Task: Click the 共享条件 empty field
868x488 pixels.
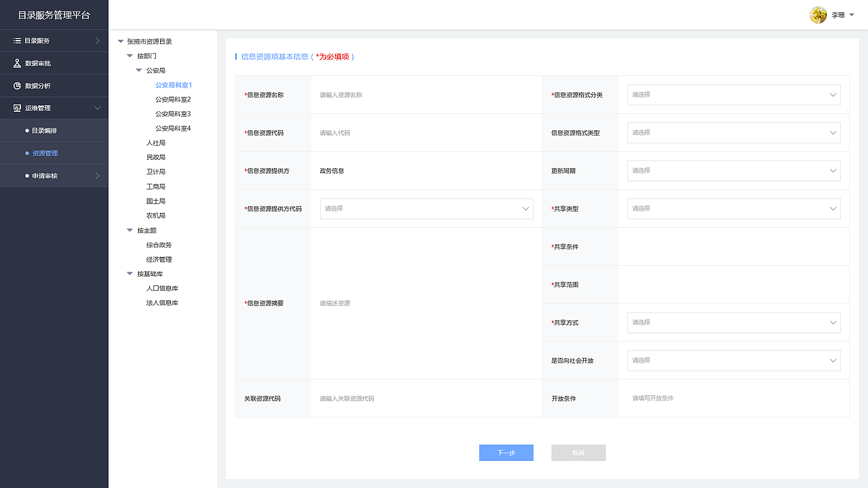Action: 734,247
